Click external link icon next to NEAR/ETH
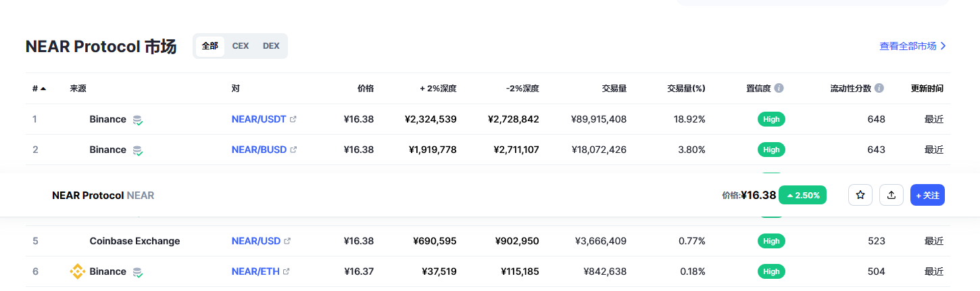This screenshot has height=291, width=980. point(287,271)
